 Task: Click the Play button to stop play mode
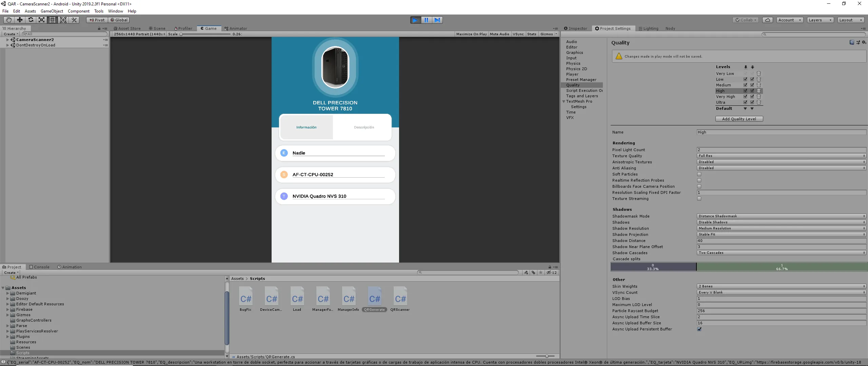pyautogui.click(x=415, y=20)
